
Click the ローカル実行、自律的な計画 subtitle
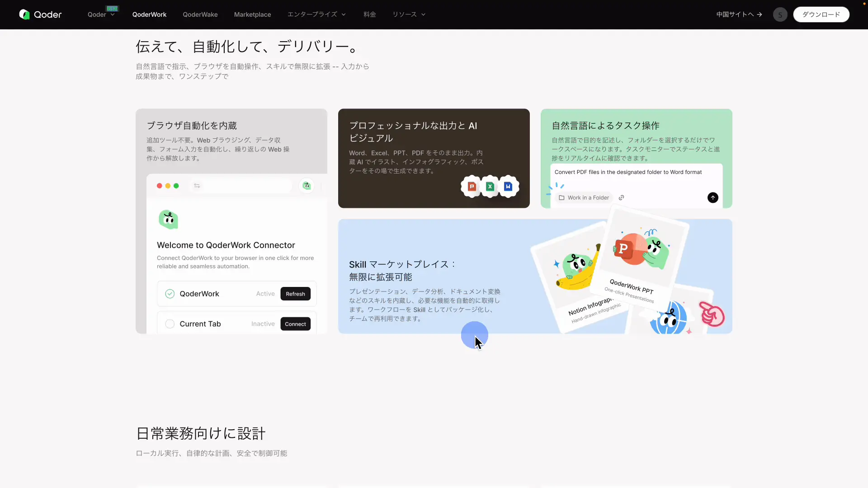(x=211, y=453)
